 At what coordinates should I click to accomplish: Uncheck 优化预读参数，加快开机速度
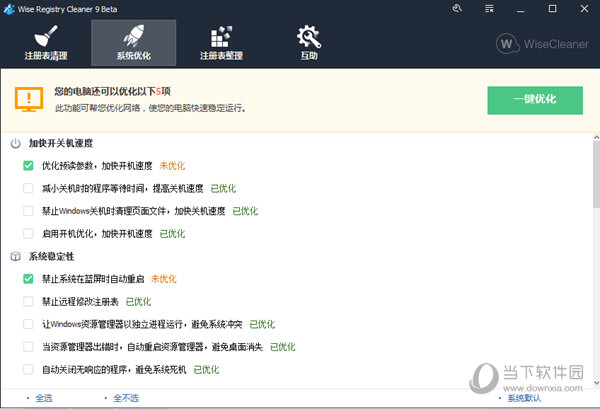click(28, 166)
